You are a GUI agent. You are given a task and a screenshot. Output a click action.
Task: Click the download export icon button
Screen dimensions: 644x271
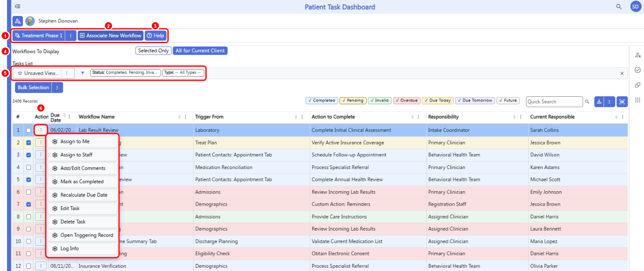[599, 101]
